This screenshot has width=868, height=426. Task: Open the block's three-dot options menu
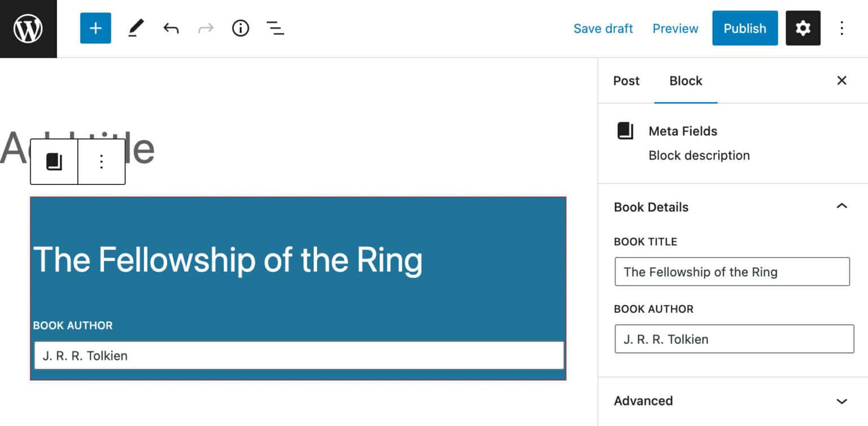[x=101, y=161]
